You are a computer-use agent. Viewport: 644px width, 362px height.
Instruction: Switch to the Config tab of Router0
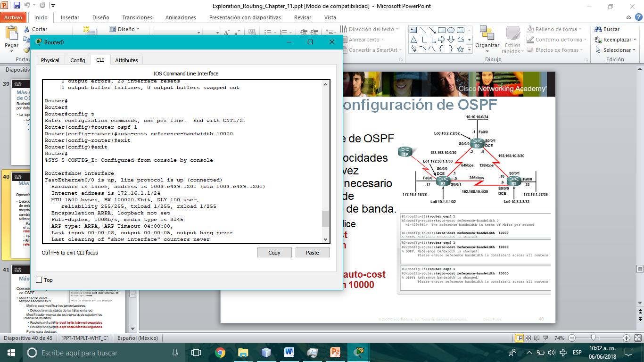tap(77, 60)
